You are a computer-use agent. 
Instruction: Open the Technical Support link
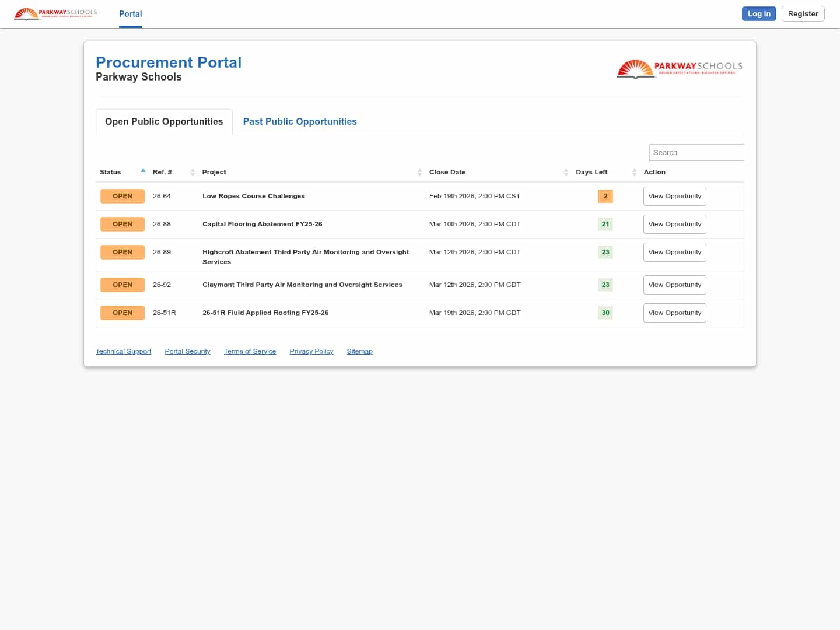click(123, 351)
